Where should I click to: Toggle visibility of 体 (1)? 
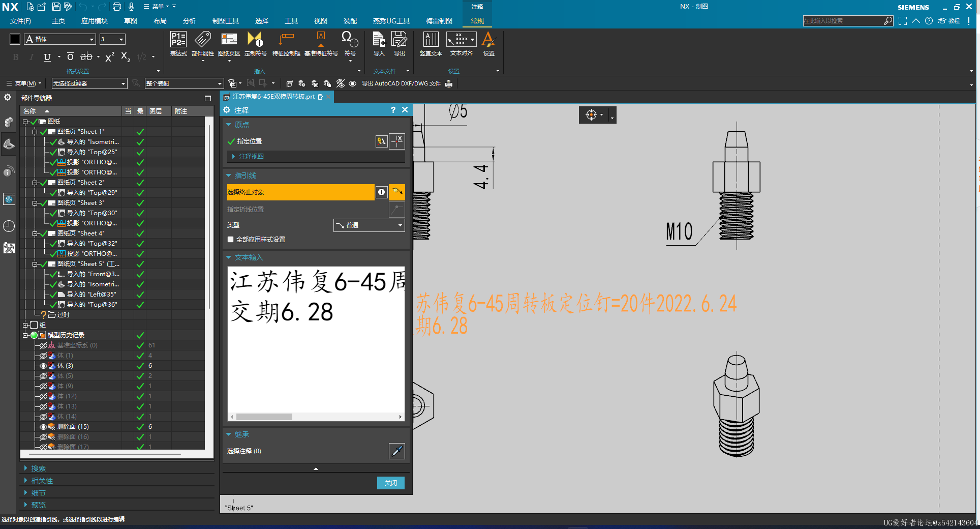(43, 356)
